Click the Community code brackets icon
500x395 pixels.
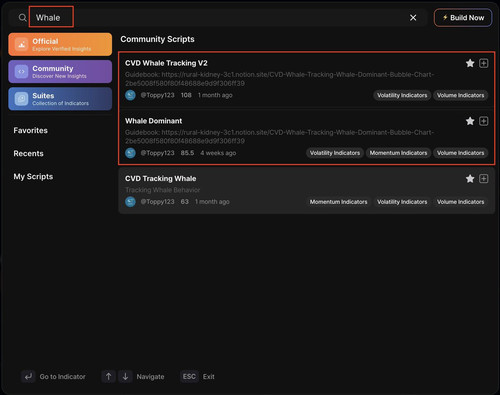(x=22, y=72)
